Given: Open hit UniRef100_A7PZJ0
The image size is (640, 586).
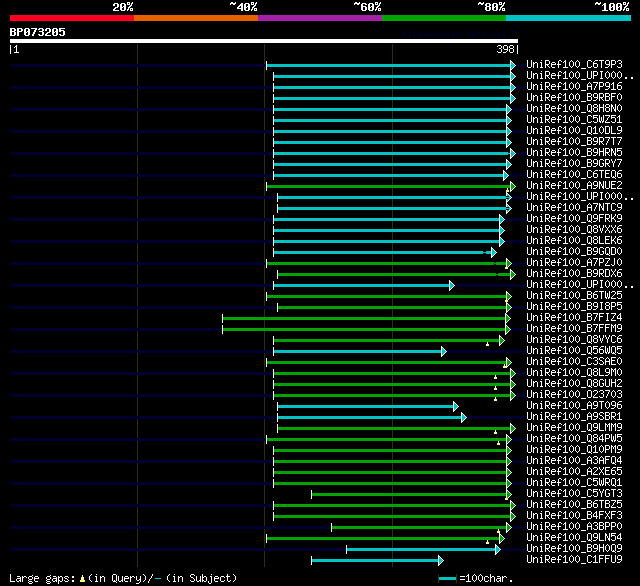Looking at the screenshot, I should tap(574, 263).
